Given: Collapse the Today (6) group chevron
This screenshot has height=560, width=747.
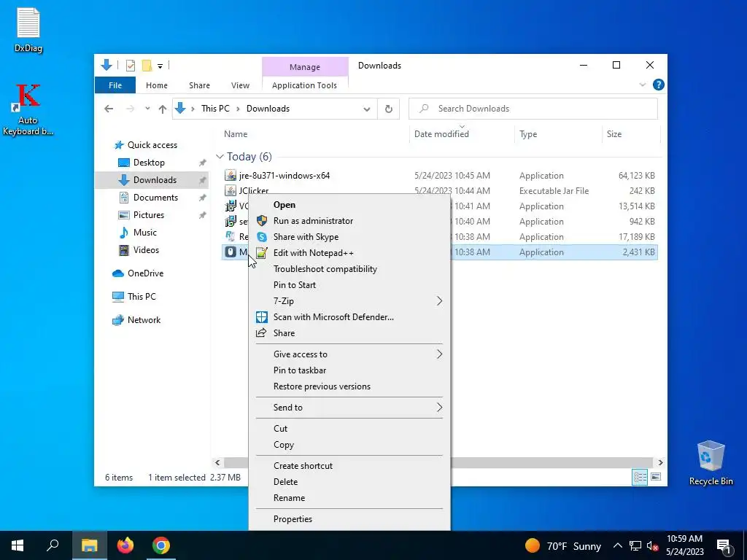Looking at the screenshot, I should [x=220, y=157].
